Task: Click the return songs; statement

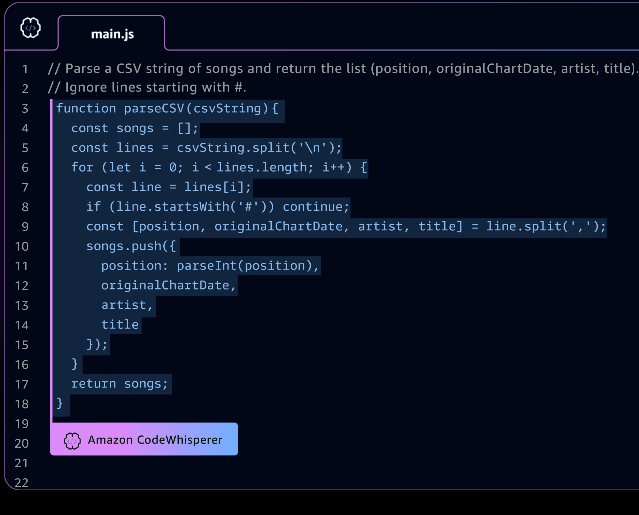Action: [119, 384]
